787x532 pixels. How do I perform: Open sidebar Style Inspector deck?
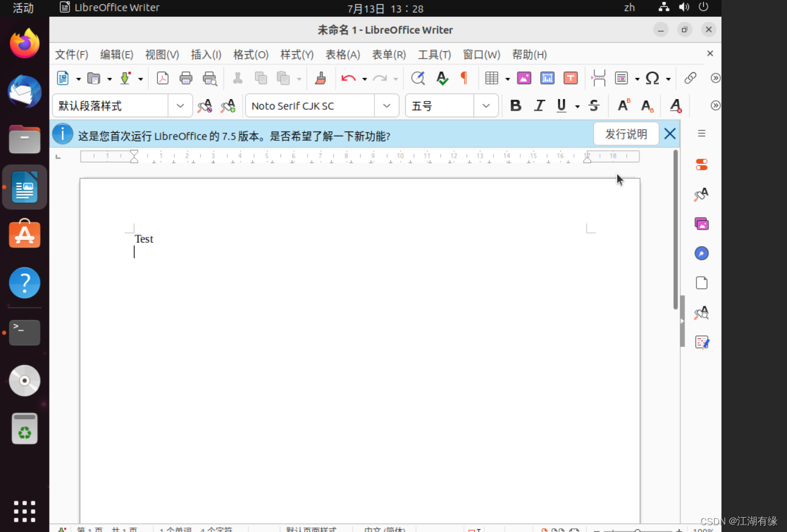[702, 313]
